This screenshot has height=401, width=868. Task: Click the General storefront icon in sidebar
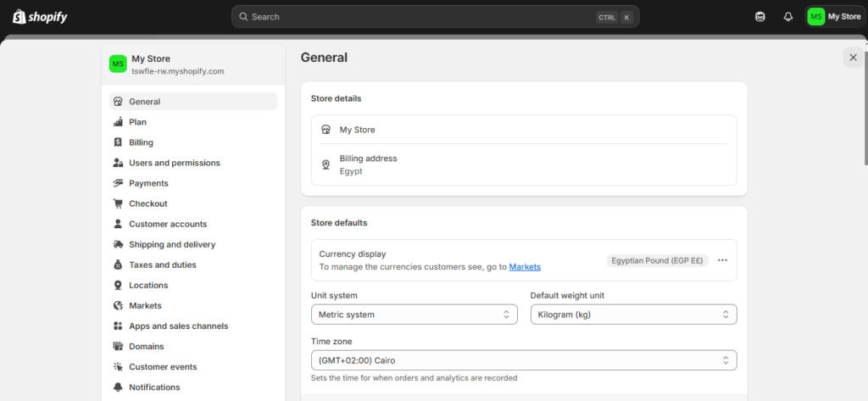click(118, 102)
